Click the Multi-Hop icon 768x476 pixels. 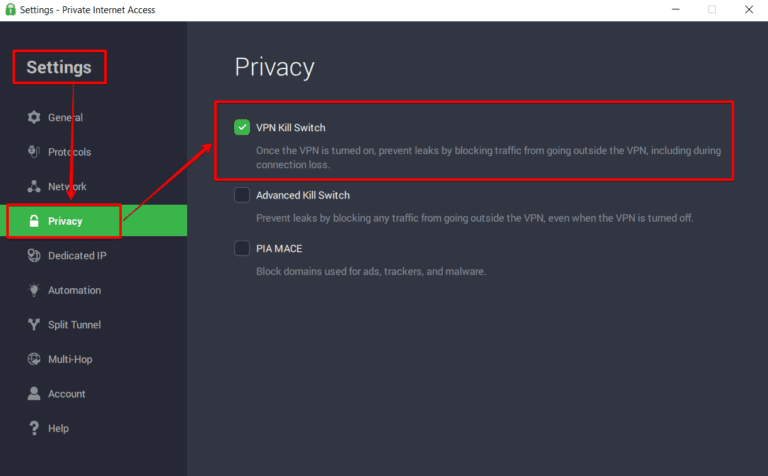33,359
